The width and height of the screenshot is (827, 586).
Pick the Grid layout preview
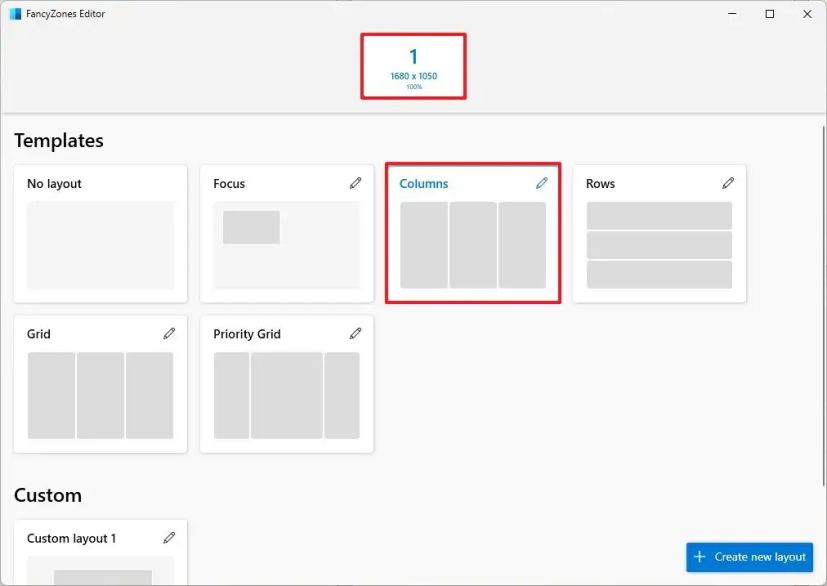click(x=100, y=396)
